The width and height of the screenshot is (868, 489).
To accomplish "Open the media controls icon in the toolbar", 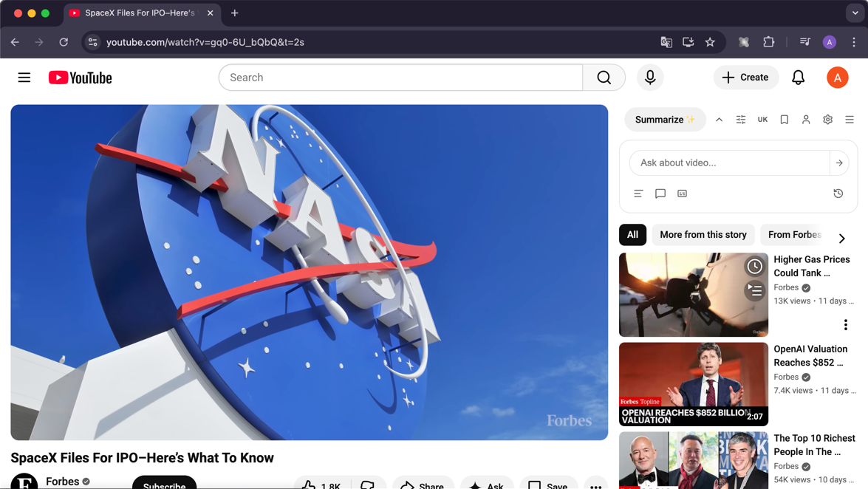I will [x=805, y=42].
